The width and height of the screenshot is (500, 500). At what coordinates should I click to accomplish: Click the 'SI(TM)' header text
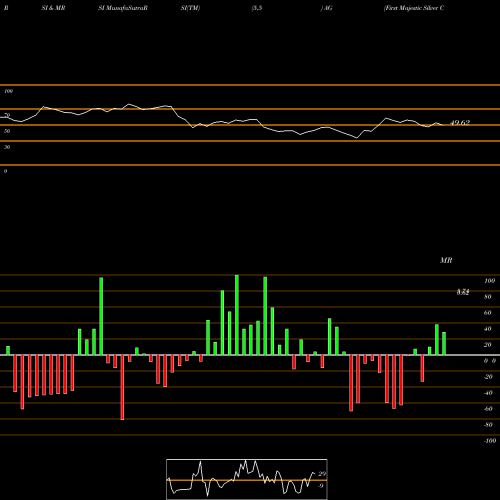190,8
